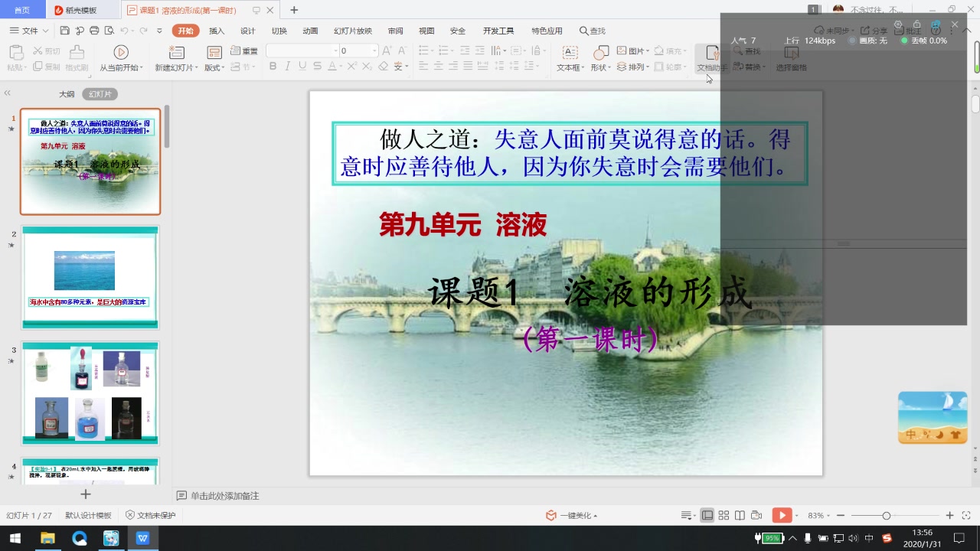980x551 pixels.
Task: Switch to the Outline (大纲) pane tab
Action: [x=67, y=94]
